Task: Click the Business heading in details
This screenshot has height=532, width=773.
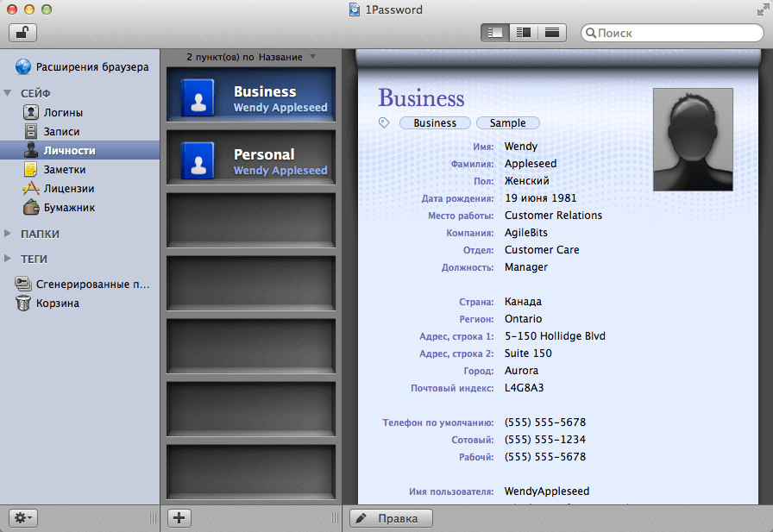Action: click(x=421, y=97)
